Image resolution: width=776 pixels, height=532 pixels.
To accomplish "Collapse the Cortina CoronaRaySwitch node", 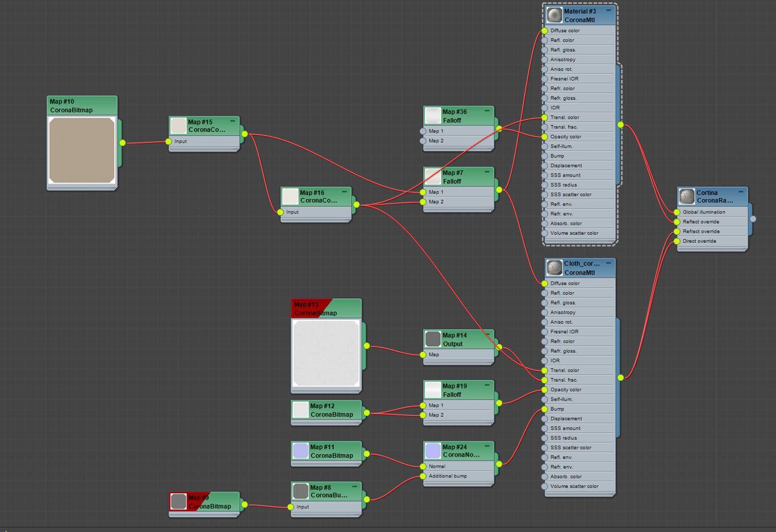I will tap(741, 192).
